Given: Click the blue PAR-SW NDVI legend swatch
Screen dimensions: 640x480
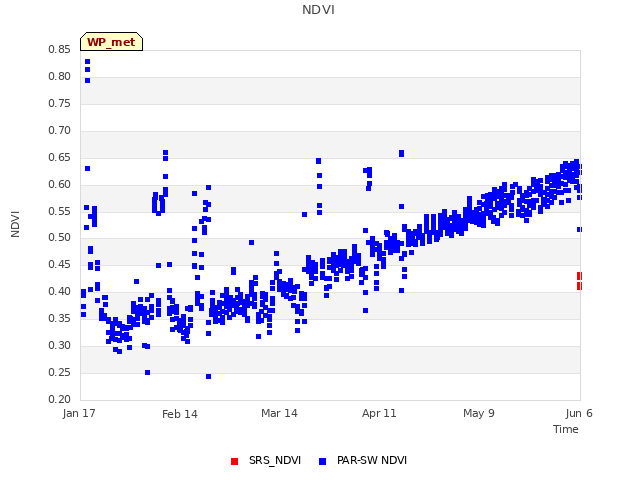Looking at the screenshot, I should pyautogui.click(x=322, y=461).
